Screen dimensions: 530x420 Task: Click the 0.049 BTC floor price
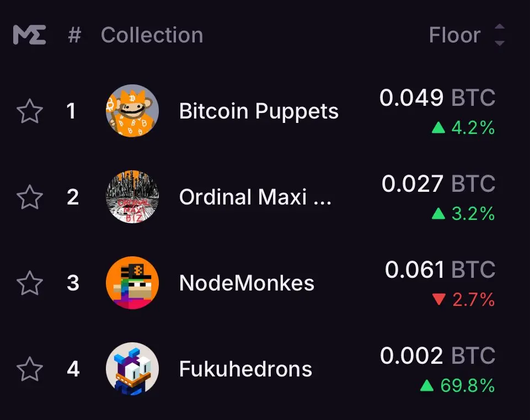[437, 98]
